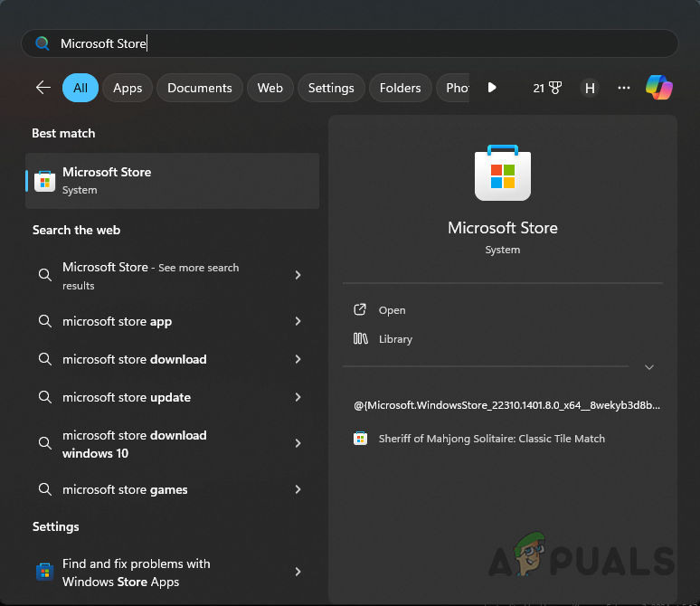Viewport: 700px width, 606px height.
Task: Click the back arrow icon
Action: (43, 88)
